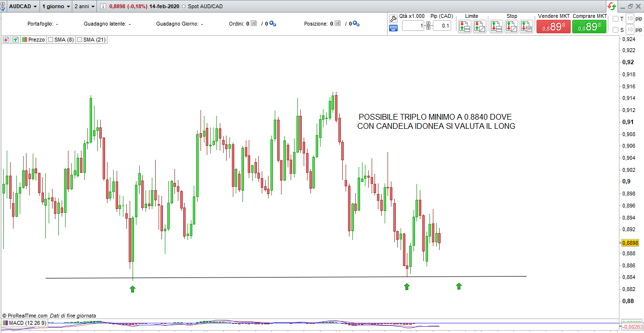Image resolution: width=644 pixels, height=333 pixels.
Task: Click the POSSIBILE TRIPLO MINIMO chart annotation text
Action: 436,122
